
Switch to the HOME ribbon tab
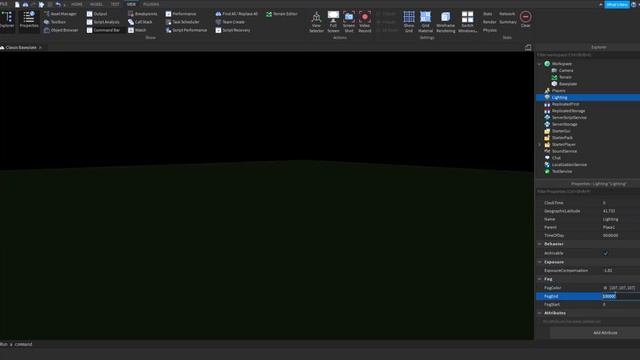pos(77,4)
